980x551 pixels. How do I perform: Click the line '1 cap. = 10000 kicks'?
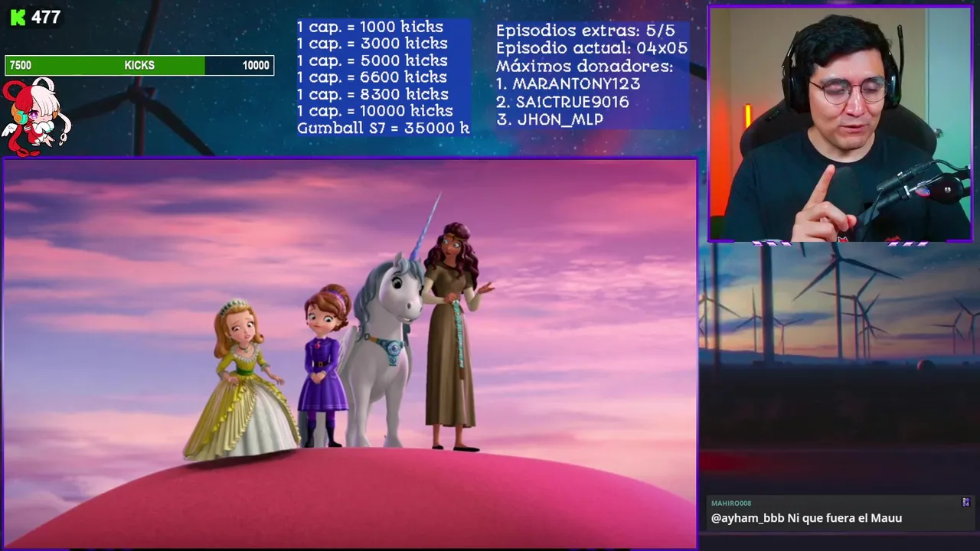(x=374, y=111)
